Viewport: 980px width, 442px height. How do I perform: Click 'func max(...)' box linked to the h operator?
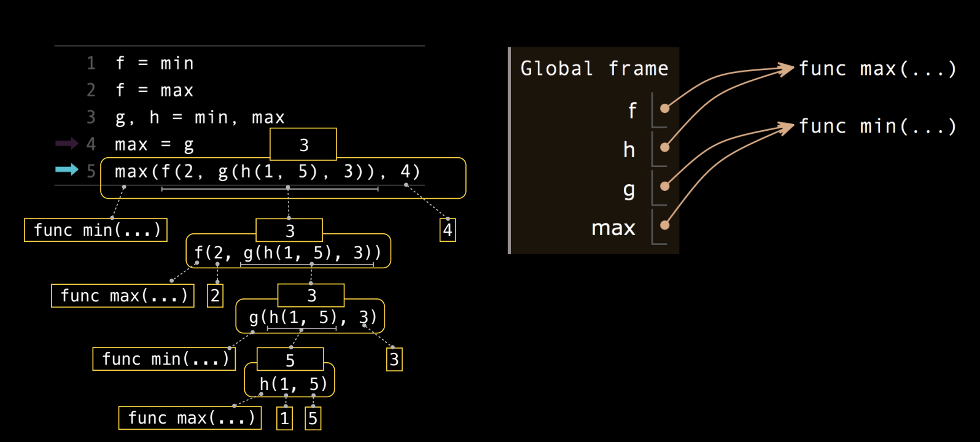pyautogui.click(x=190, y=418)
